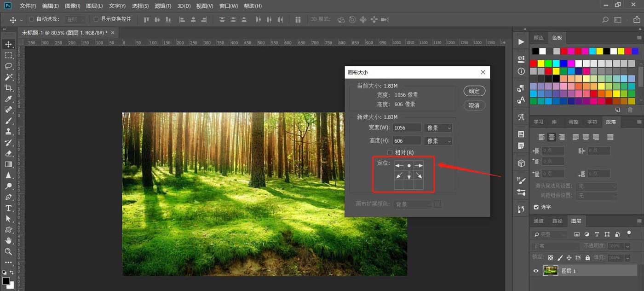
Task: Open the width unit 像素 dropdown
Action: pos(438,128)
